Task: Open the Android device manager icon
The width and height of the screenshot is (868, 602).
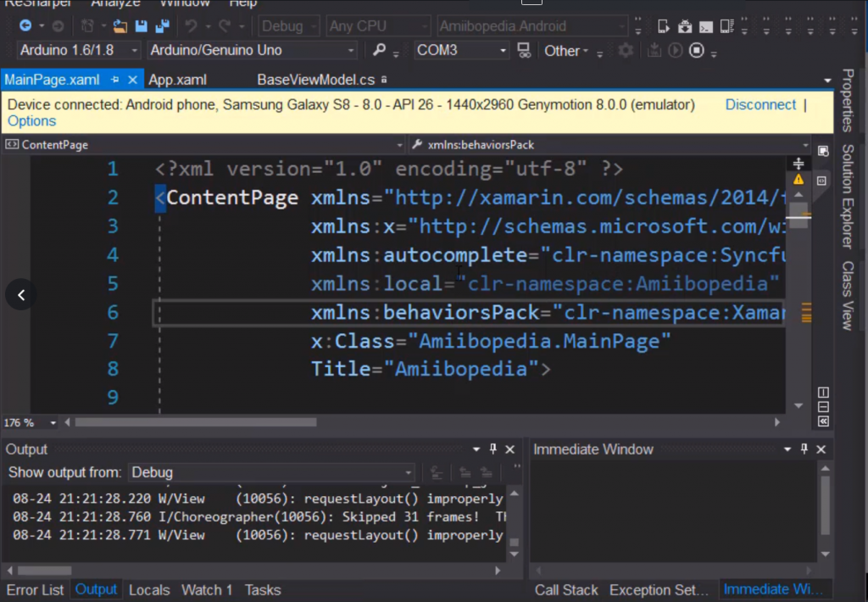Action: click(726, 26)
